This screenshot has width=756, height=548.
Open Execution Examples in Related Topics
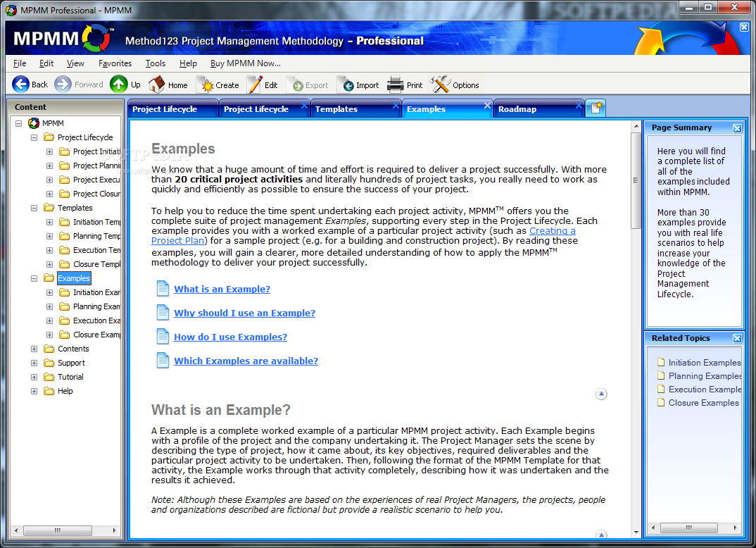click(705, 390)
